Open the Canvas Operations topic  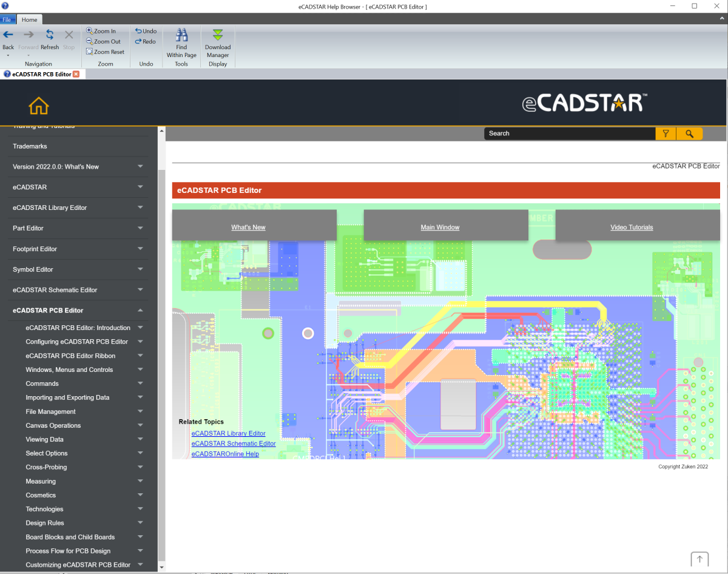pyautogui.click(x=53, y=425)
